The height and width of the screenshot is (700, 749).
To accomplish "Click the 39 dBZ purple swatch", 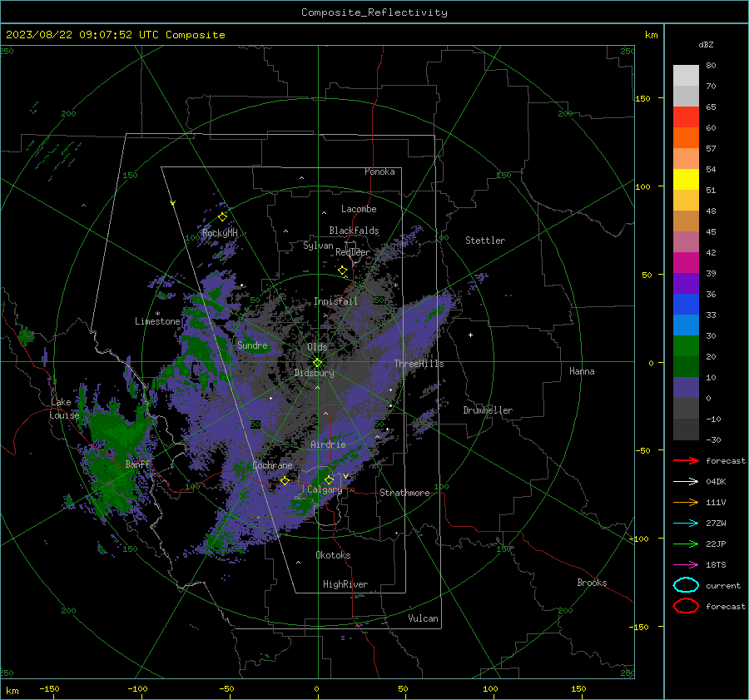I will click(x=686, y=283).
